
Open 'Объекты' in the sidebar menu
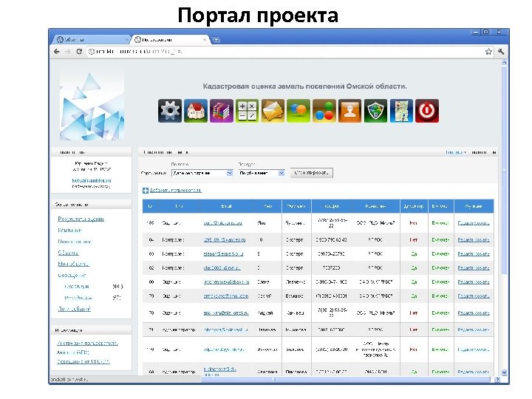[68, 253]
